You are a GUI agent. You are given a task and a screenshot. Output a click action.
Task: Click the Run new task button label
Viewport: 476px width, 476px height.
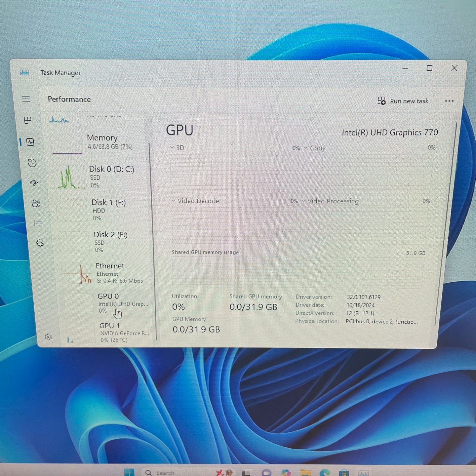[409, 101]
